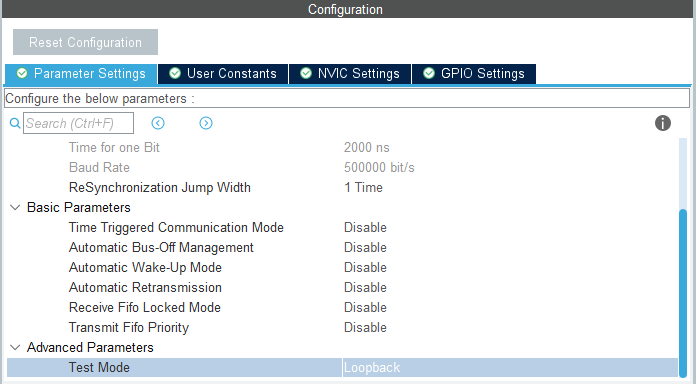Change Receive Fifo Locked Mode Disable value
696x384 pixels.
coord(365,307)
